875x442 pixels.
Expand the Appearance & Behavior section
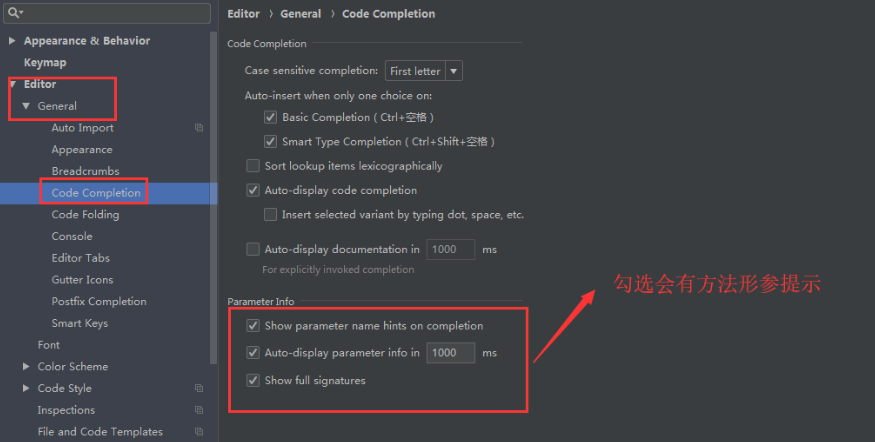click(x=12, y=41)
